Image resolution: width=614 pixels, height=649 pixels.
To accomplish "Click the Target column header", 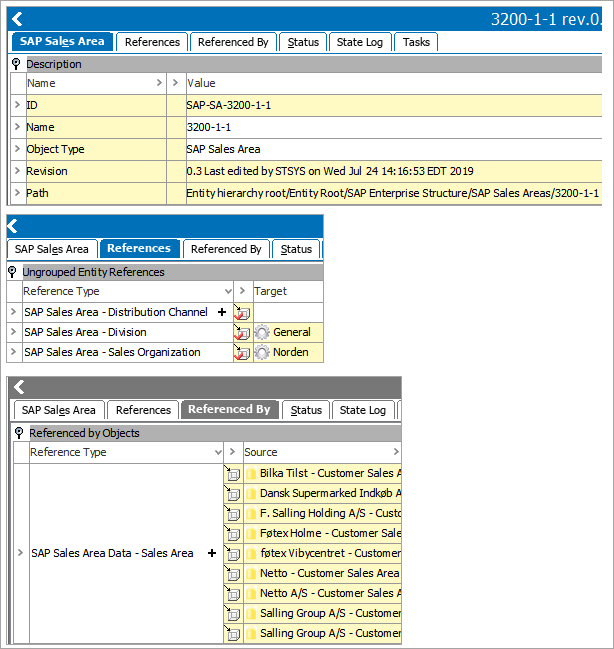I will click(x=288, y=291).
